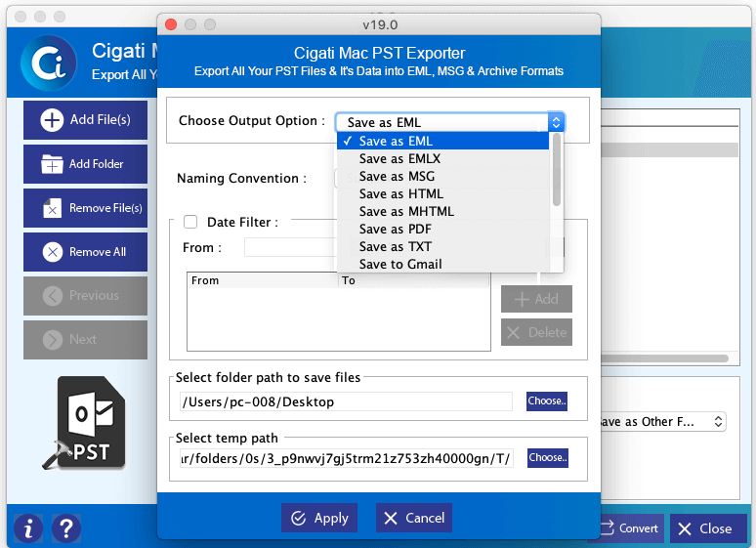Viewport: 756px width, 548px height.
Task: Click the Remove File(s) button
Action: pos(85,208)
